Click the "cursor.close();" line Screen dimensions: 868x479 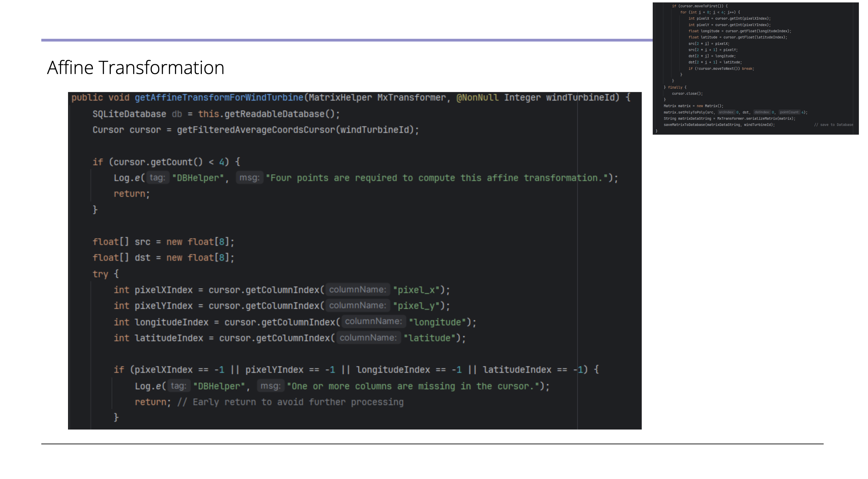(687, 93)
